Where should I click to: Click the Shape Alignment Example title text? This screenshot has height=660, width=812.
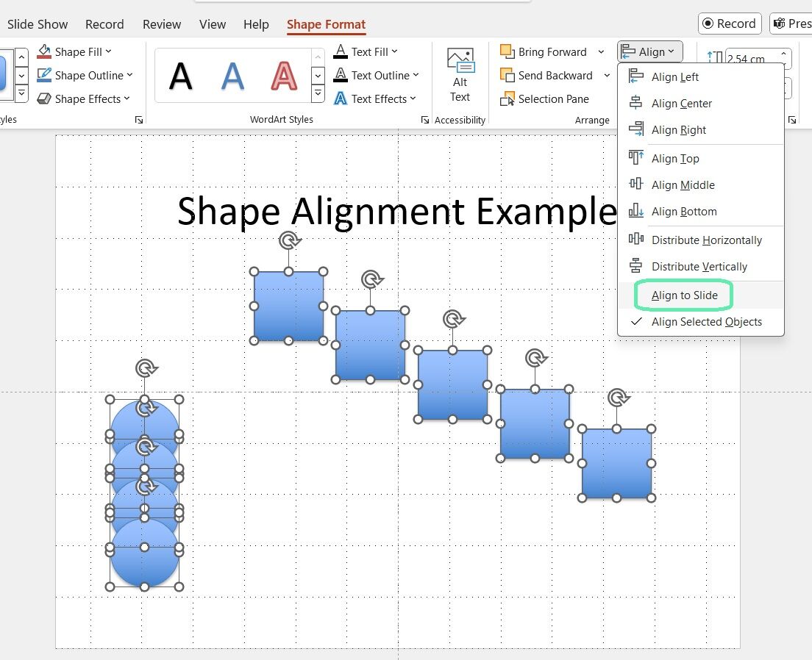[x=397, y=211]
